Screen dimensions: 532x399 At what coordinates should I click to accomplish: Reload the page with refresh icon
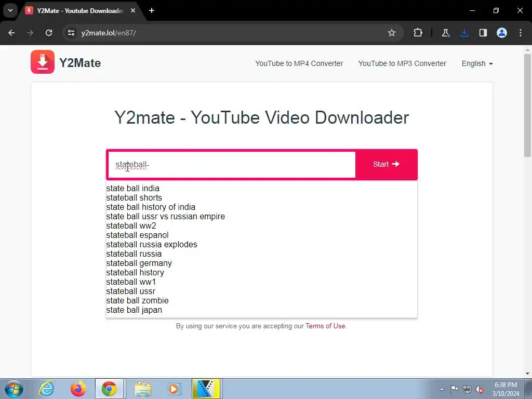click(x=49, y=33)
